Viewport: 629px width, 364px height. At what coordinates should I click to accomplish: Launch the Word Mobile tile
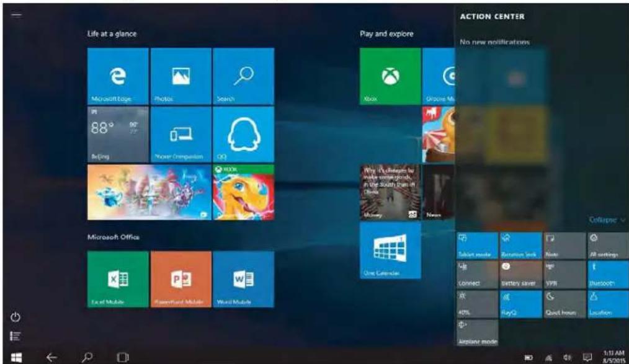pyautogui.click(x=243, y=279)
